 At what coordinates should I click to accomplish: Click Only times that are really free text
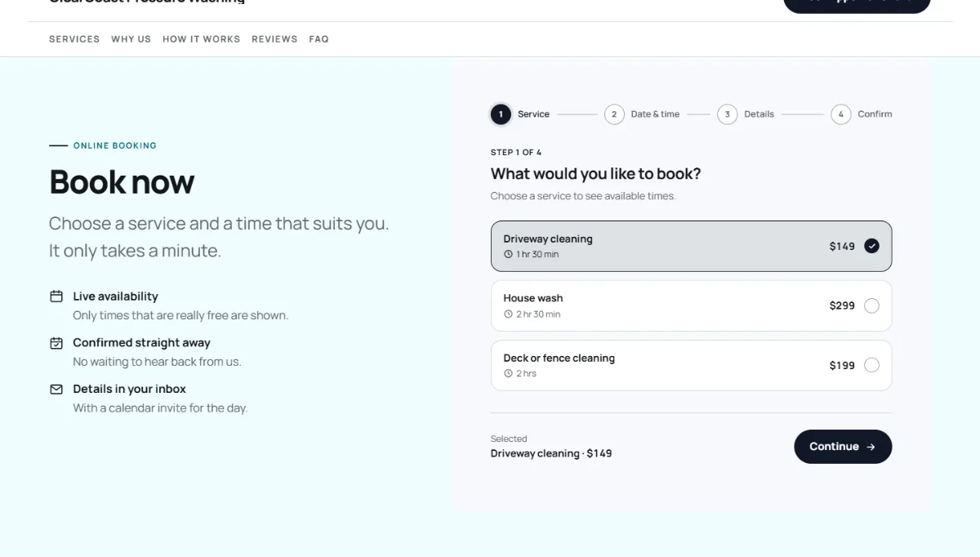(x=180, y=315)
